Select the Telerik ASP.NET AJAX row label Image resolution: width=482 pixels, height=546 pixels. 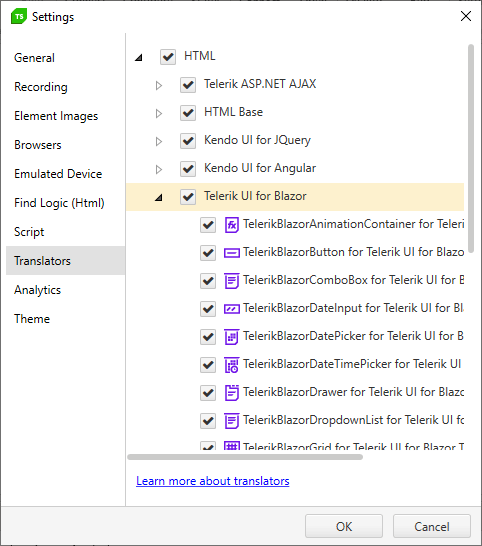click(x=260, y=84)
